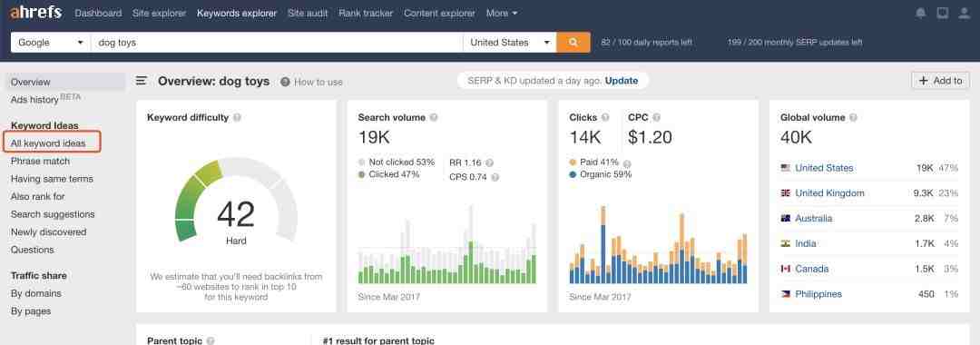The height and width of the screenshot is (345, 980).
Task: Open Search suggestions report
Action: pos(53,214)
